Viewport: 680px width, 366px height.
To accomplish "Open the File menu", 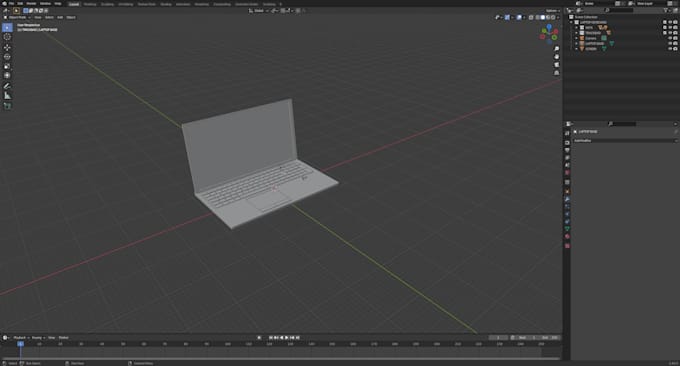I will click(x=11, y=3).
